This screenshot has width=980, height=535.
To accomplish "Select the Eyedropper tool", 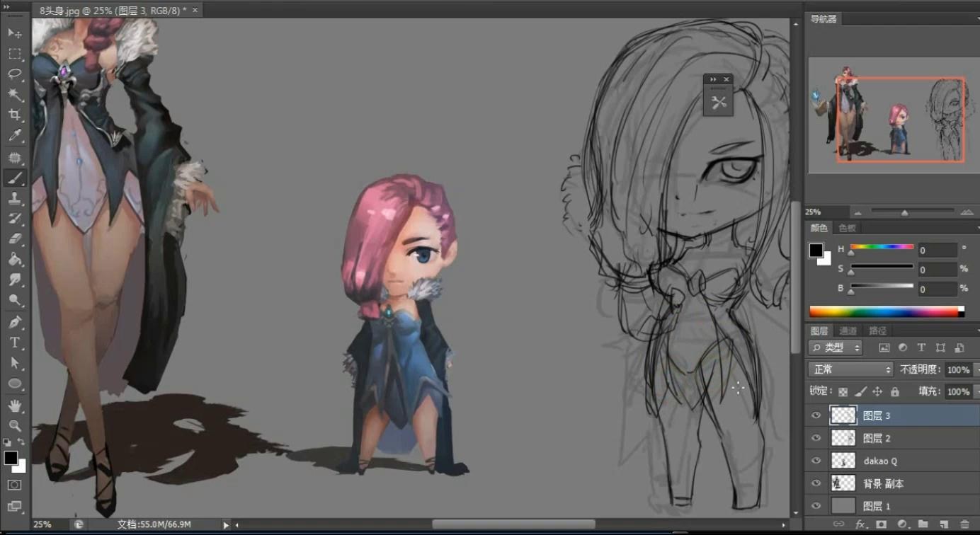I will point(14,136).
